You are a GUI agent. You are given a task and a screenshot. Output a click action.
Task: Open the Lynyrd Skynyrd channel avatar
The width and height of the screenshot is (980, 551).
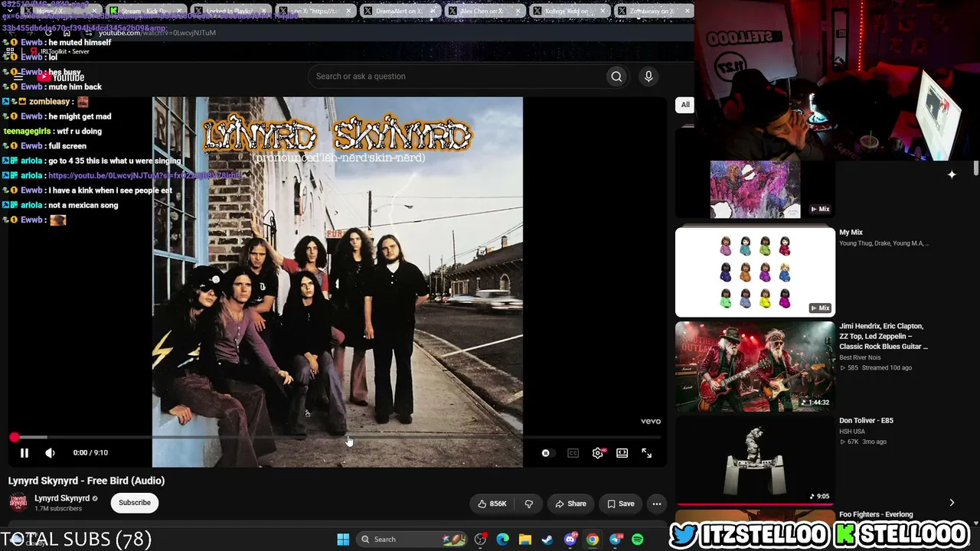[18, 502]
